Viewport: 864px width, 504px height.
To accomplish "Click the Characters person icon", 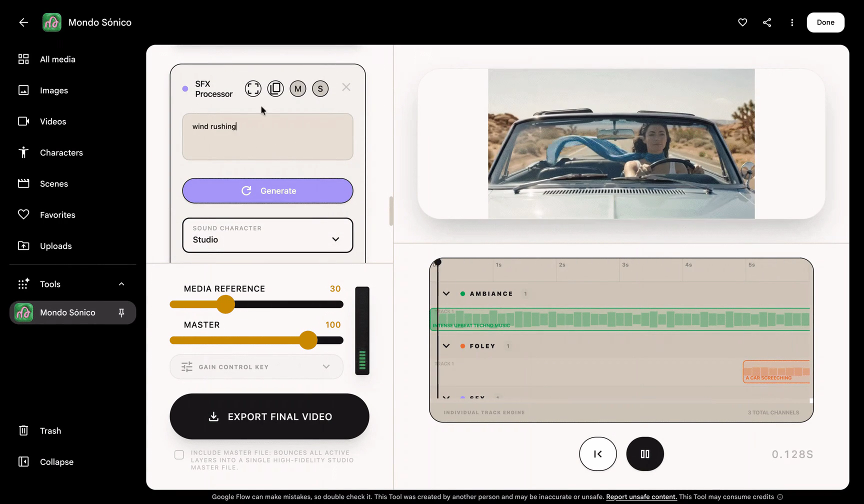I will coord(23,152).
